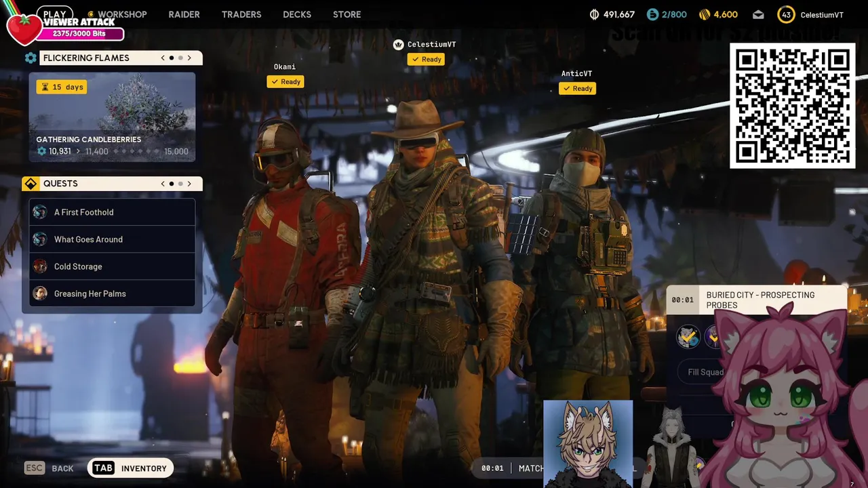The width and height of the screenshot is (868, 488).
Task: Click the blue cred icon beside 2/800
Action: pyautogui.click(x=652, y=14)
